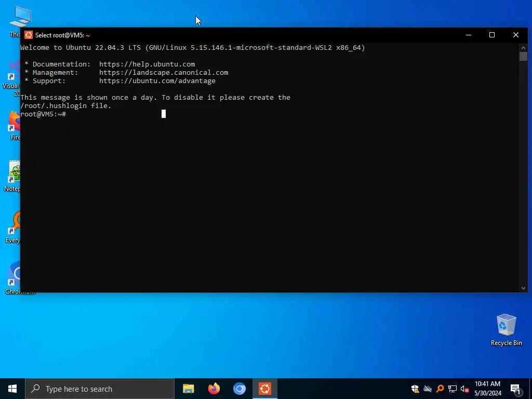Image resolution: width=532 pixels, height=399 pixels.
Task: Click the 'Type here to search' box
Action: (100, 389)
